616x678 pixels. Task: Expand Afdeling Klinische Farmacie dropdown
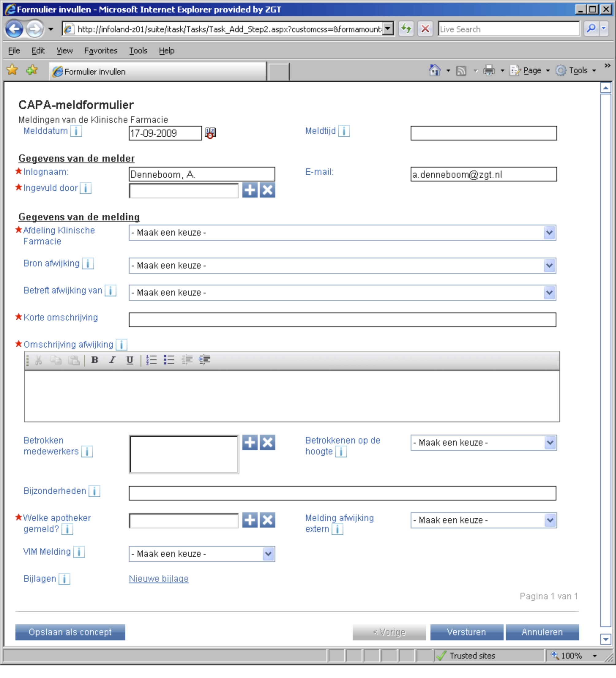[x=549, y=233]
